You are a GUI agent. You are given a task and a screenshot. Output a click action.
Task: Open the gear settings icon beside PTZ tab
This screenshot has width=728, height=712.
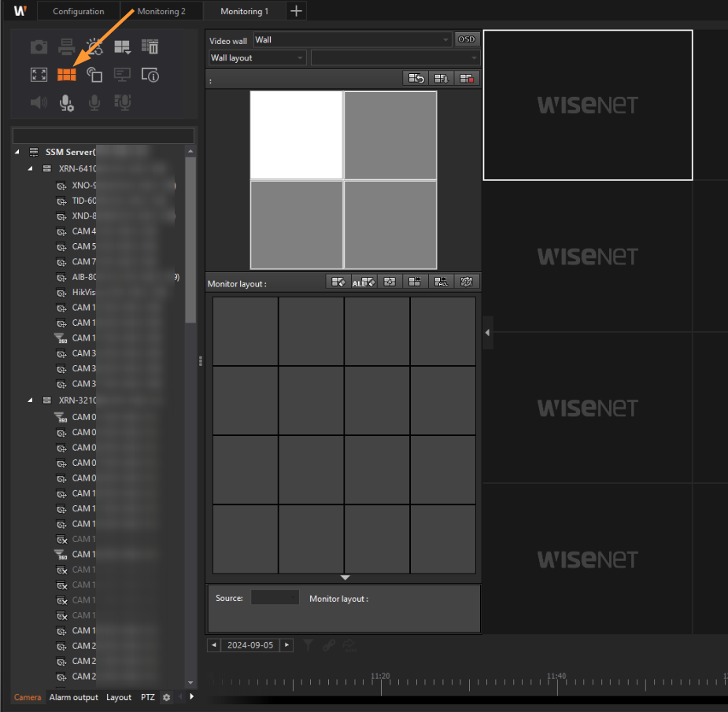[166, 697]
